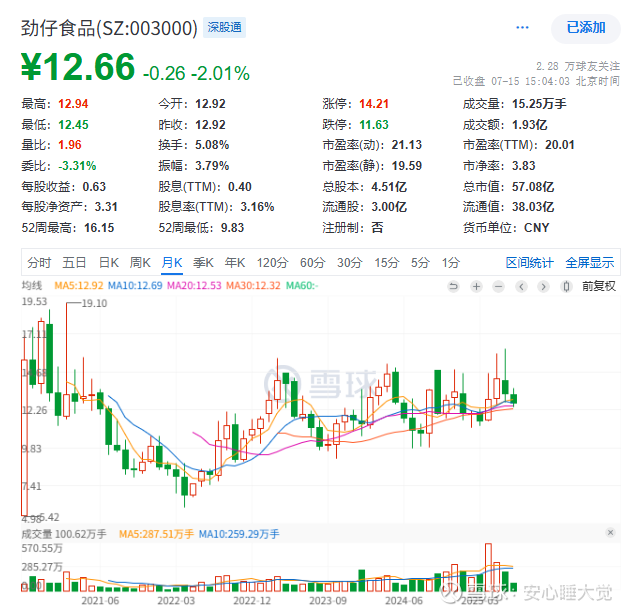Click the 总市值 57.08亿 value
Viewport: 631px width, 612px height.
(x=533, y=187)
